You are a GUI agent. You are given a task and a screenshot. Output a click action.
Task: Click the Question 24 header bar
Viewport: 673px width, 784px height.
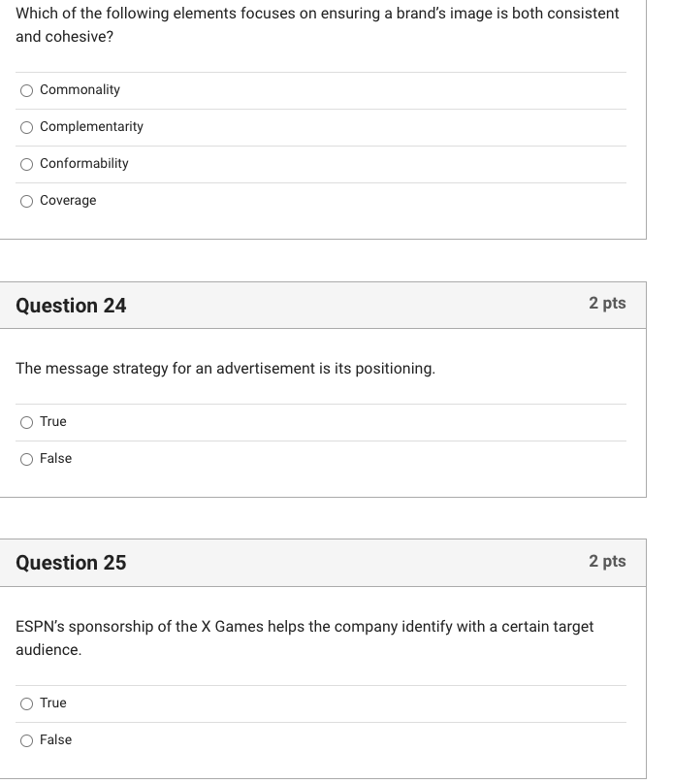tap(320, 305)
